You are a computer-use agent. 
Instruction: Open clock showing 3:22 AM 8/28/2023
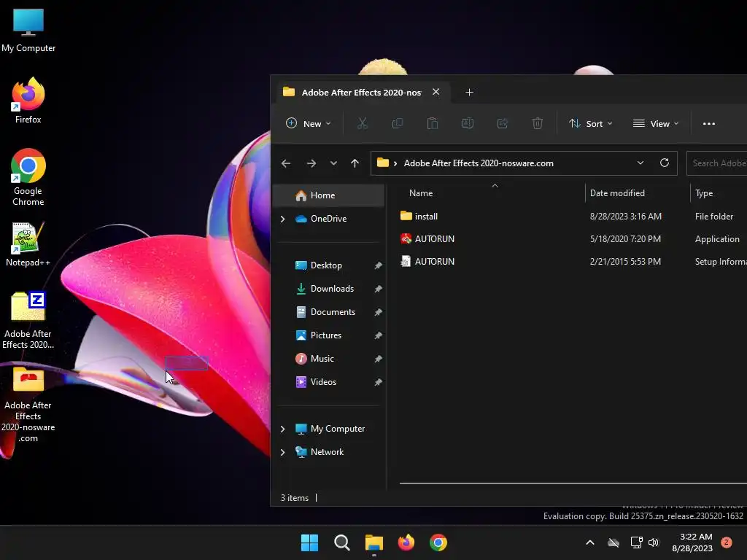pyautogui.click(x=692, y=542)
